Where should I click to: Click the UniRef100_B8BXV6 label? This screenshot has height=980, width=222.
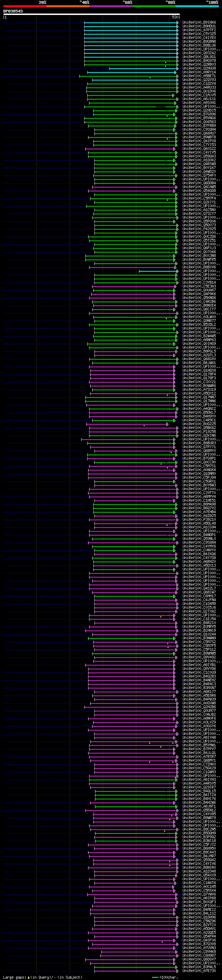tap(199, 267)
